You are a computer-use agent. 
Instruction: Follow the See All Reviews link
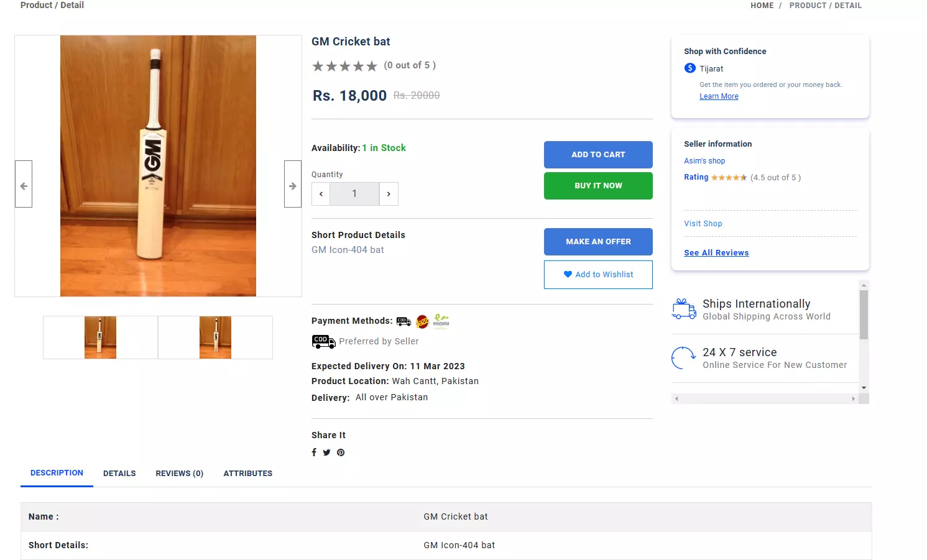[x=716, y=253]
